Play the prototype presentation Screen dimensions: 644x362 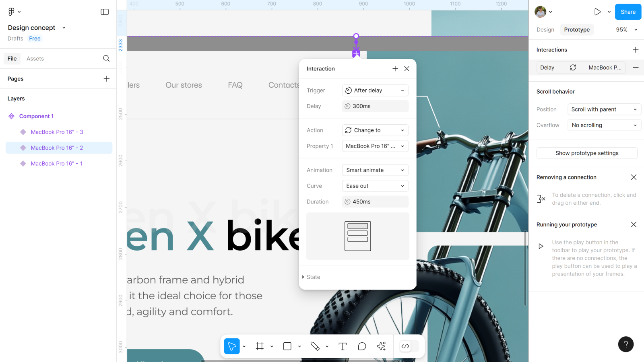point(597,12)
